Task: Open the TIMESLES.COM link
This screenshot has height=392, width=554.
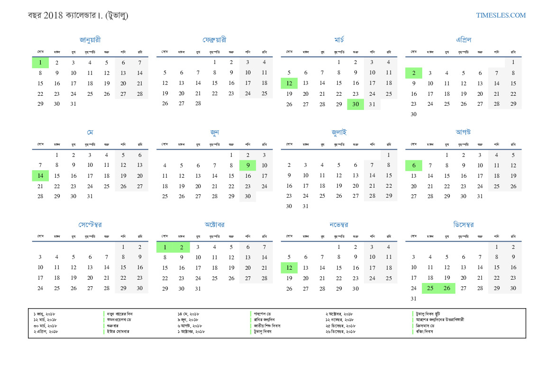Action: [501, 15]
